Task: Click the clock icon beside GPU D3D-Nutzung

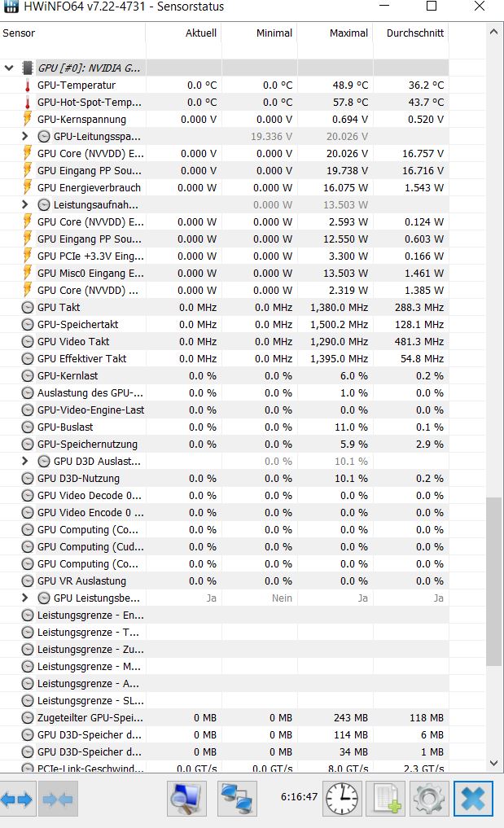Action: [28, 479]
